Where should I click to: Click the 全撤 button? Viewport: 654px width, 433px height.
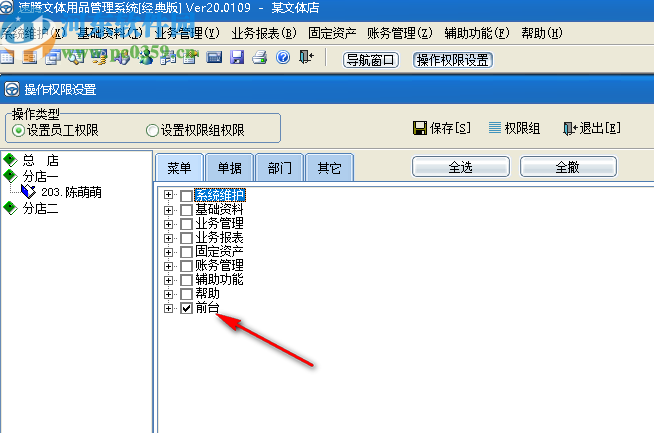[x=568, y=167]
